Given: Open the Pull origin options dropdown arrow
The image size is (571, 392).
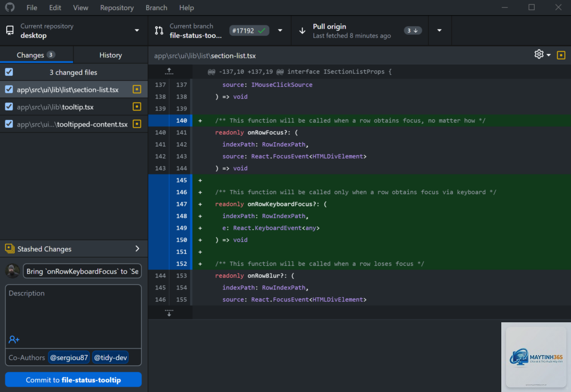Looking at the screenshot, I should (439, 31).
